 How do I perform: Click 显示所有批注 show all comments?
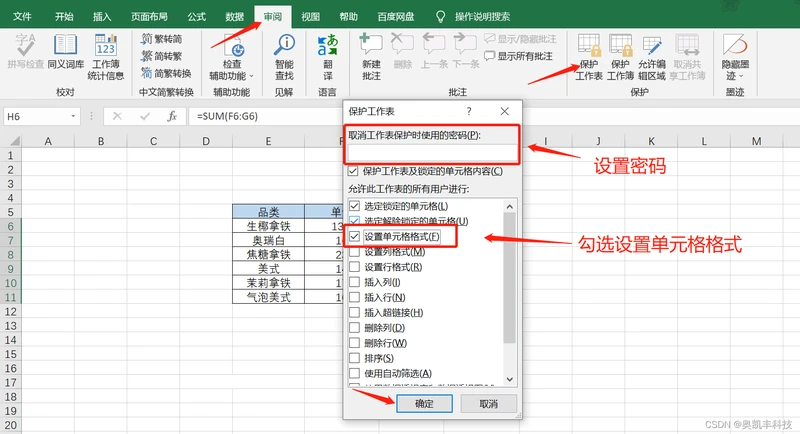coord(518,56)
